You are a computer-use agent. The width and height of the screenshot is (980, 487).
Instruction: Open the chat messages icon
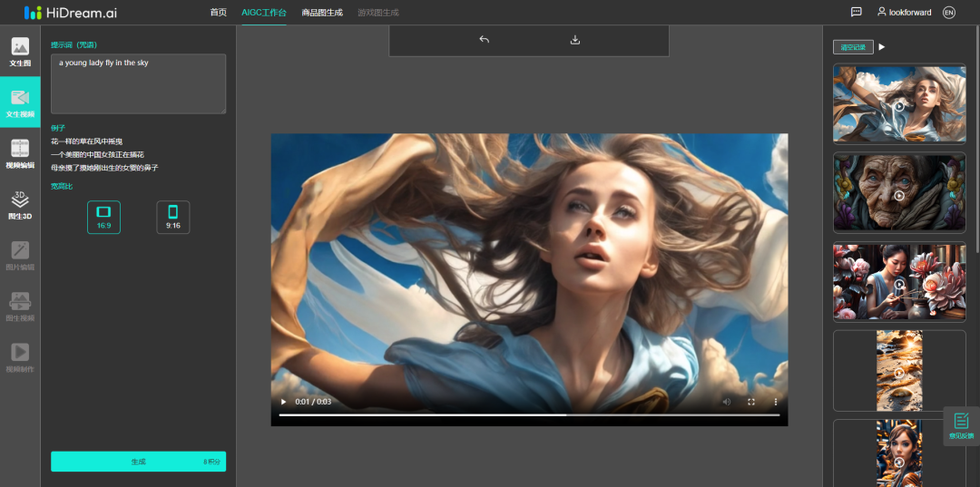tap(857, 12)
